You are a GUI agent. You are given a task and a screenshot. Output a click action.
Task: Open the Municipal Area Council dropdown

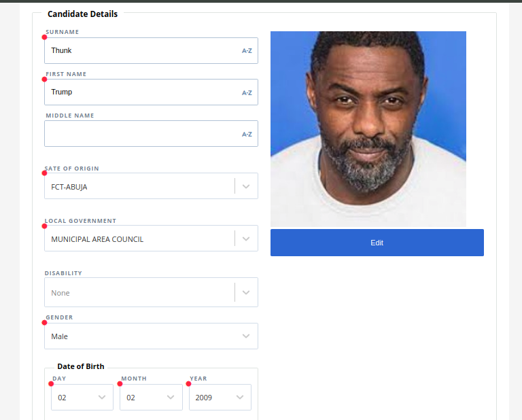click(x=139, y=239)
